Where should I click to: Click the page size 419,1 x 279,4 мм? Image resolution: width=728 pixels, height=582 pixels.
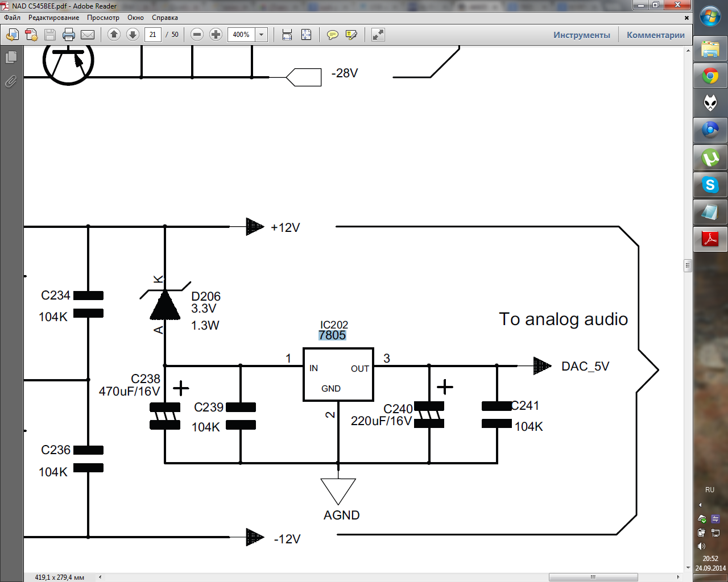pyautogui.click(x=59, y=577)
